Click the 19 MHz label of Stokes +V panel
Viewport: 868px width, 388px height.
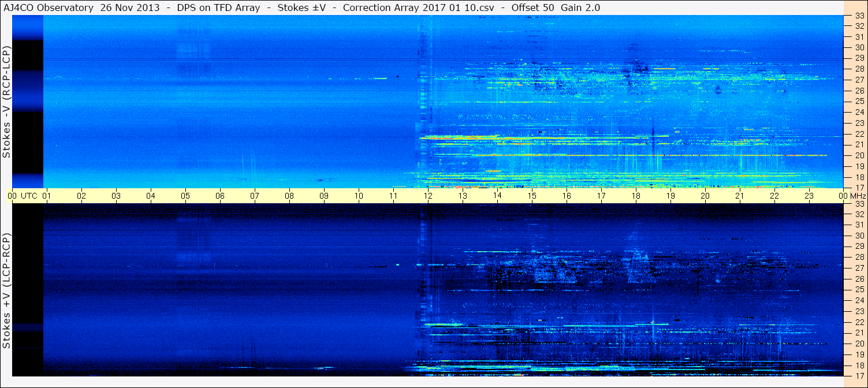859,354
